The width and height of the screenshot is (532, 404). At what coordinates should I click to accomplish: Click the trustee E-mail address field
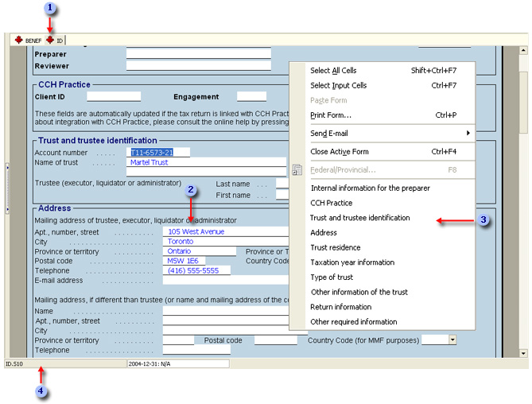point(226,280)
